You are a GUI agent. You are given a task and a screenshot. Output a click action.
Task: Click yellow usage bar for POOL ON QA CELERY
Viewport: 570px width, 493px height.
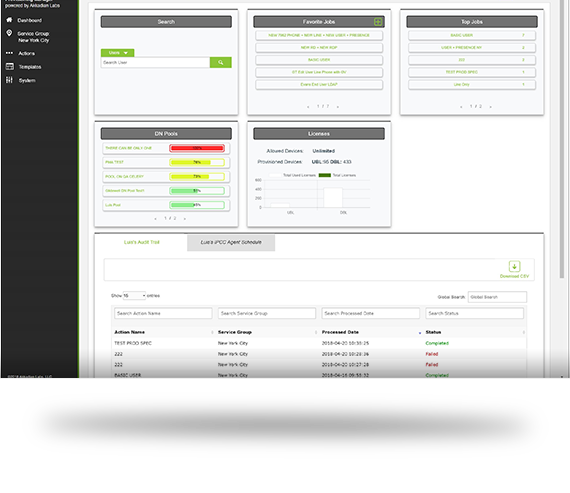coord(197,177)
